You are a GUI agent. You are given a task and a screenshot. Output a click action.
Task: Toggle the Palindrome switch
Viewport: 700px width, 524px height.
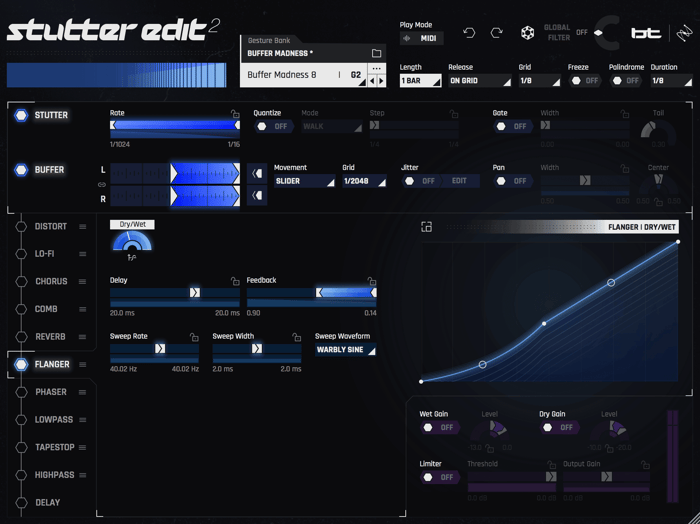(625, 81)
